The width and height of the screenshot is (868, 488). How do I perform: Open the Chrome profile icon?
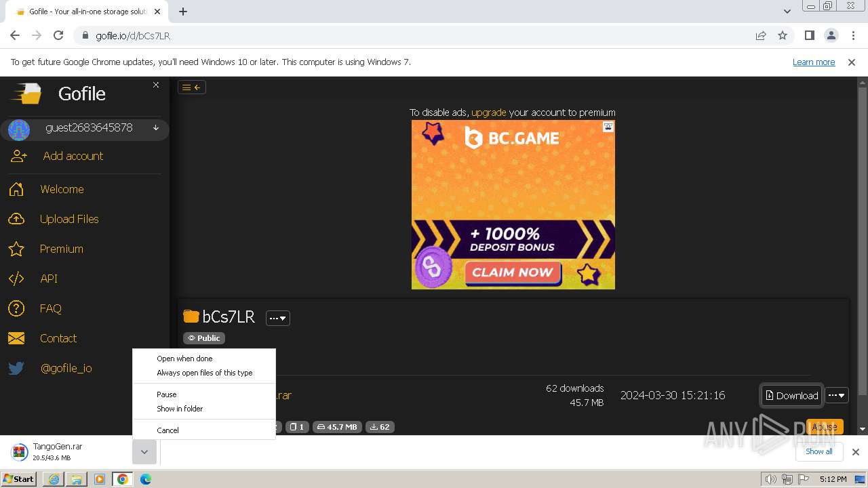pyautogui.click(x=831, y=35)
